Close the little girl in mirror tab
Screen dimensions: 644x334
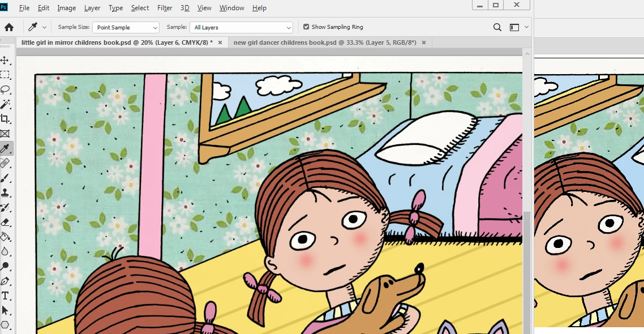(220, 42)
